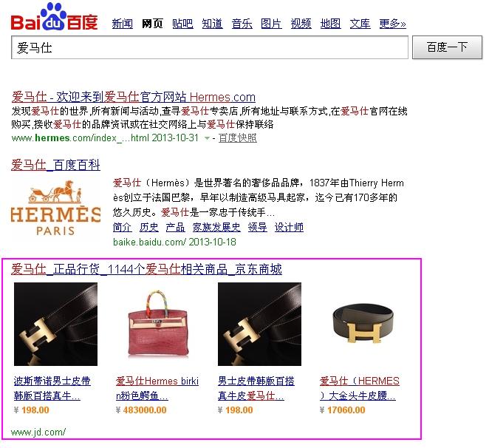489x448 pixels.
Task: Open the 爱马仕_百度百科 result title
Action: tap(56, 165)
